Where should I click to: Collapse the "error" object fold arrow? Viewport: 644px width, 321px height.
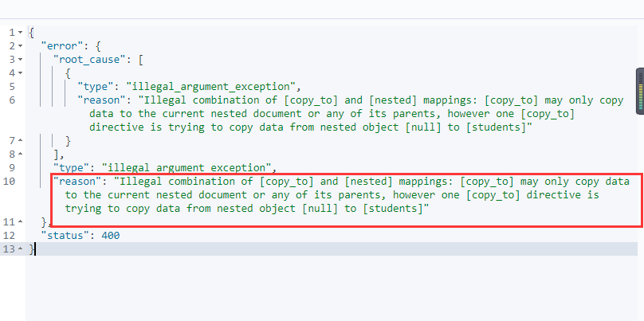coord(20,46)
